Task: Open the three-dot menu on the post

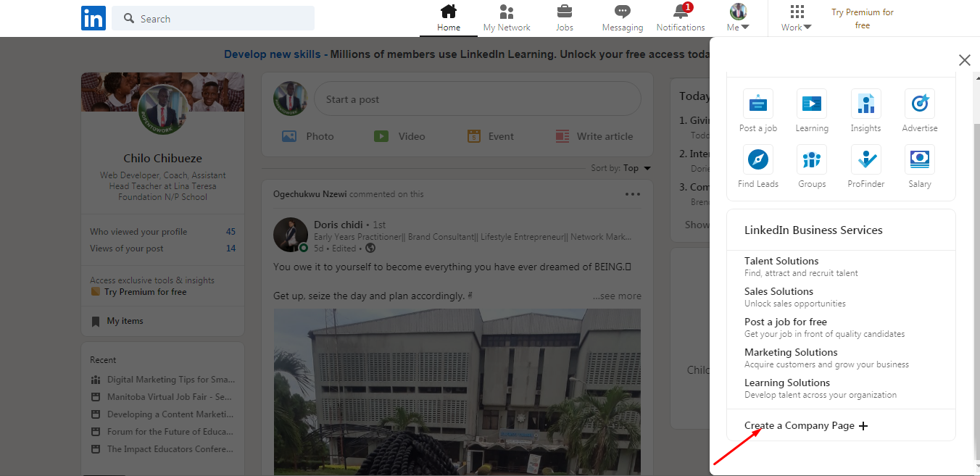Action: pos(633,194)
